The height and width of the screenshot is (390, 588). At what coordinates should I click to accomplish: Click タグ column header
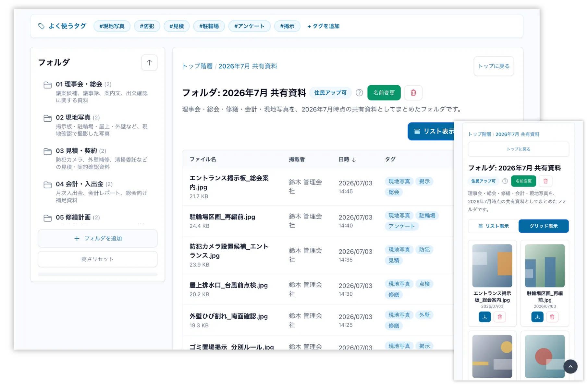tap(390, 159)
